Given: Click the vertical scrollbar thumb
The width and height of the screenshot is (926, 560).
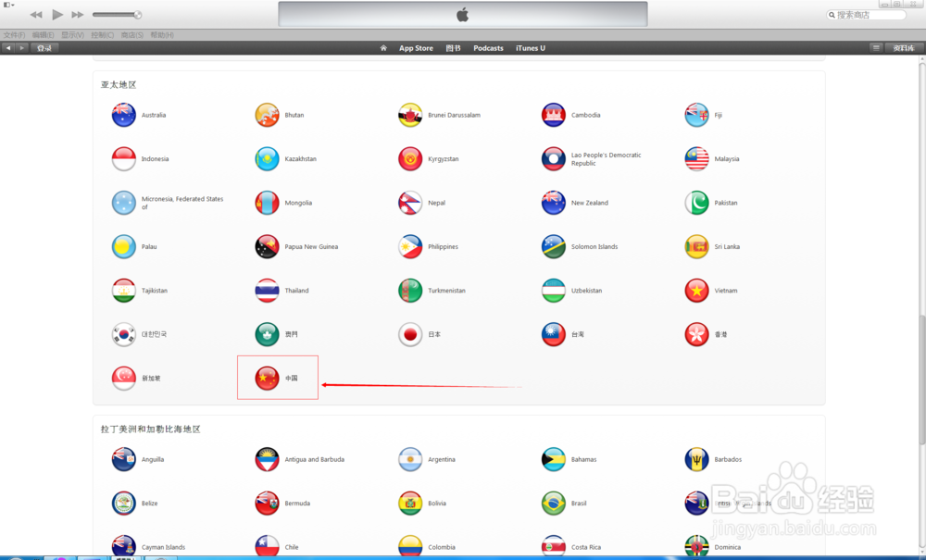Looking at the screenshot, I should tap(922, 380).
